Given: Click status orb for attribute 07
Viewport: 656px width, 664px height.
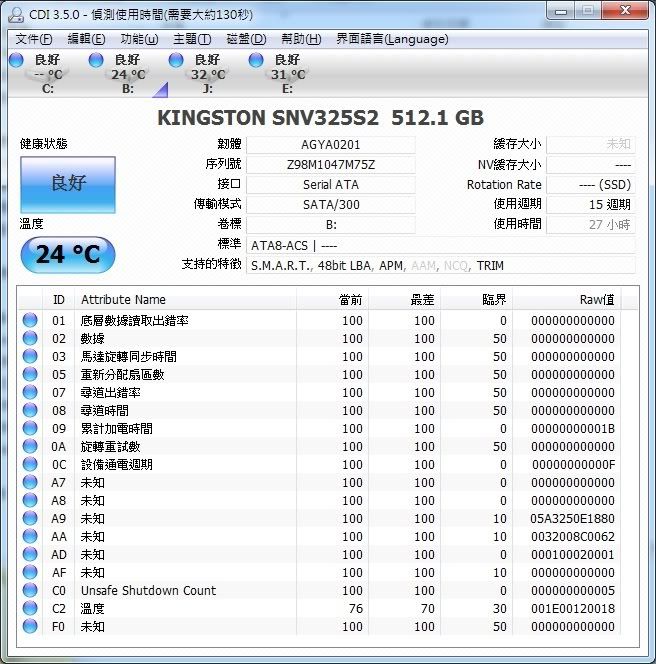Looking at the screenshot, I should pyautogui.click(x=30, y=392).
